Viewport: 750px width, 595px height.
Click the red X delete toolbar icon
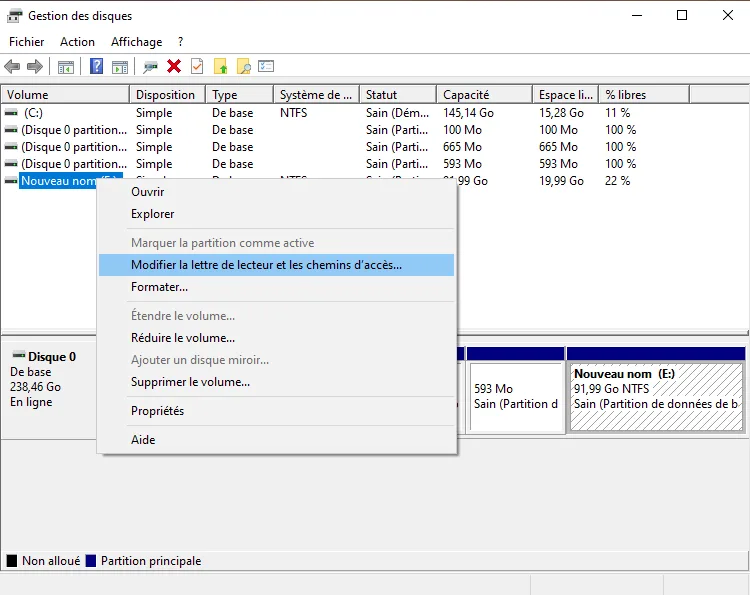point(174,66)
